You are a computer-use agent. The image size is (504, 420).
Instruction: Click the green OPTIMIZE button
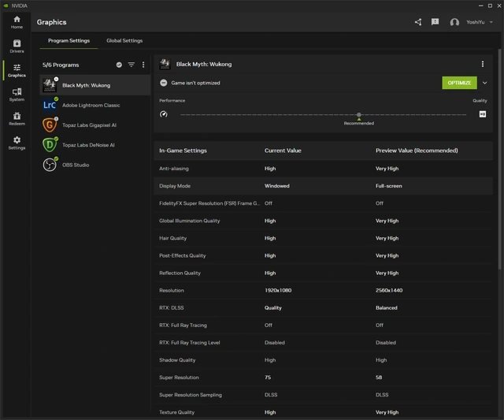click(459, 83)
